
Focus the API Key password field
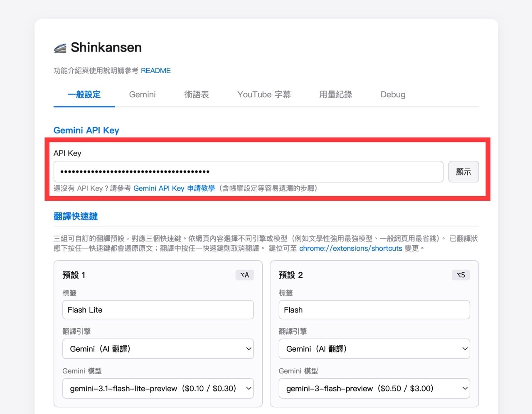click(x=248, y=172)
